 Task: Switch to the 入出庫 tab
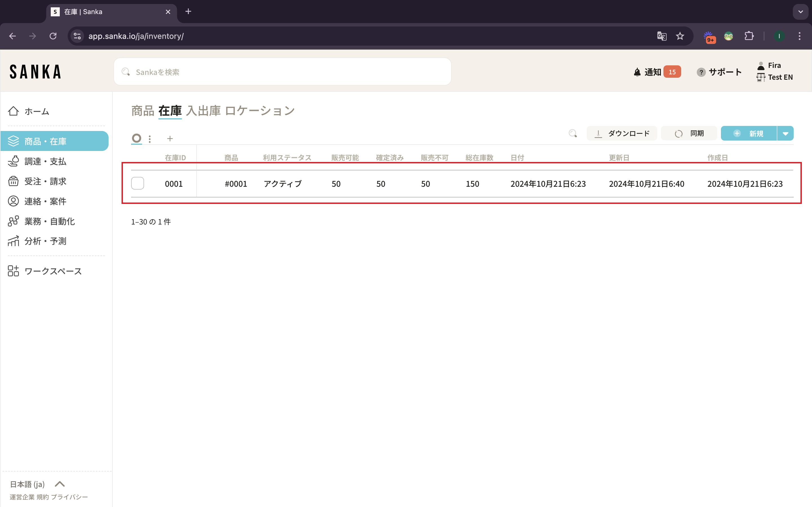pyautogui.click(x=203, y=111)
